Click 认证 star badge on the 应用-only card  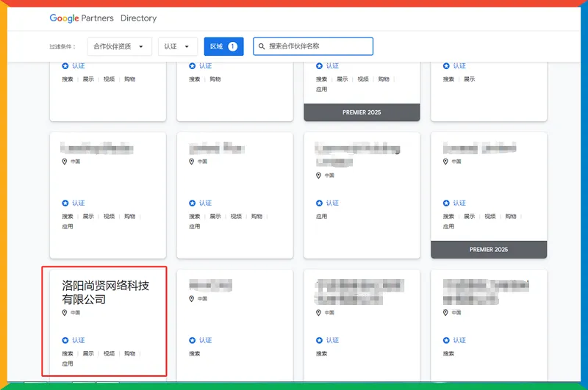(319, 203)
